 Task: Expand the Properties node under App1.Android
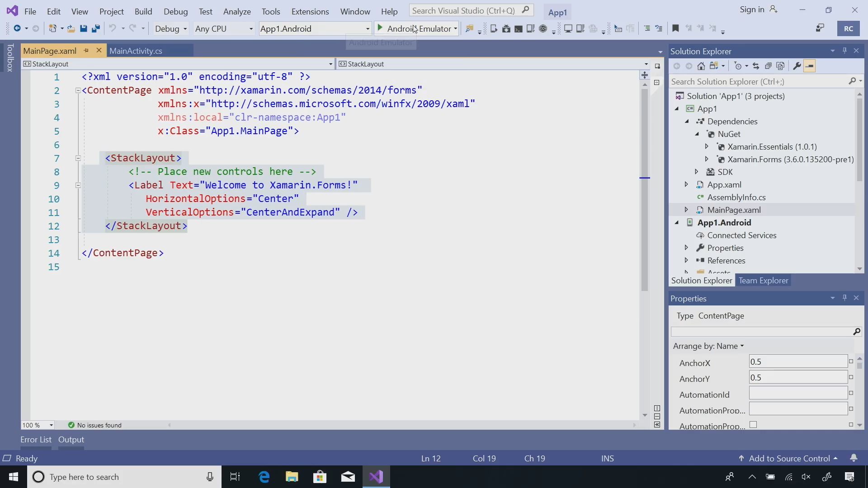[686, 248]
